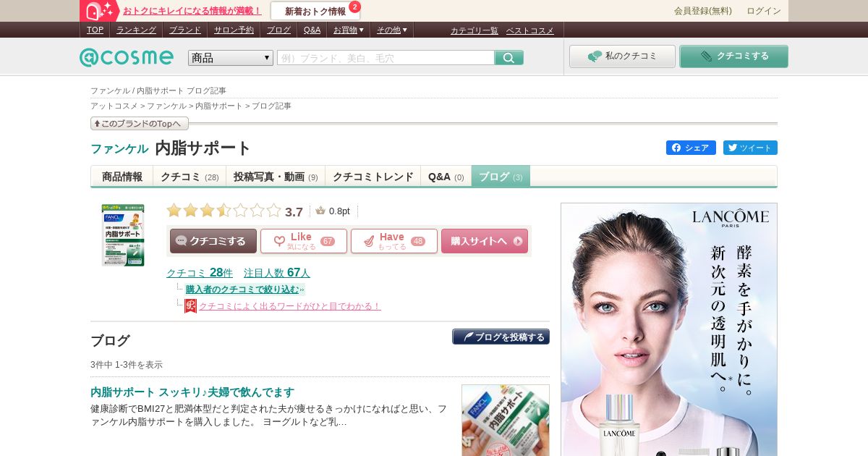Open blog post 内脂サポート スッキリ♪夫婦で飲んでます

coord(192,392)
